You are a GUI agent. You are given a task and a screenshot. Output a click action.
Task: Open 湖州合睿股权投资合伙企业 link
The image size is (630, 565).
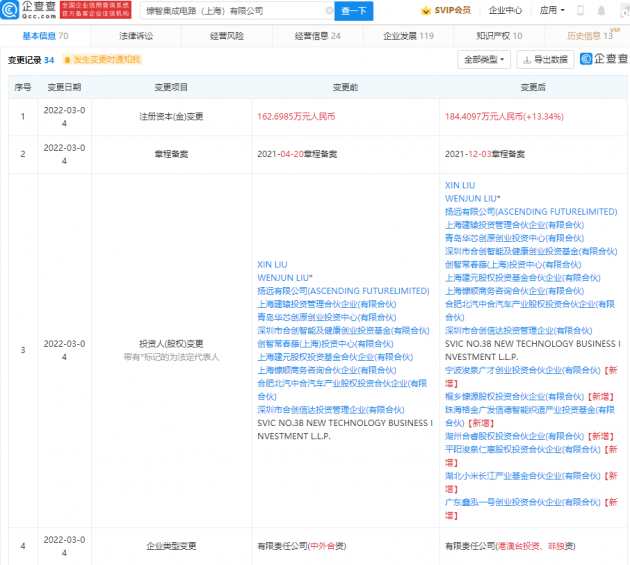click(514, 436)
